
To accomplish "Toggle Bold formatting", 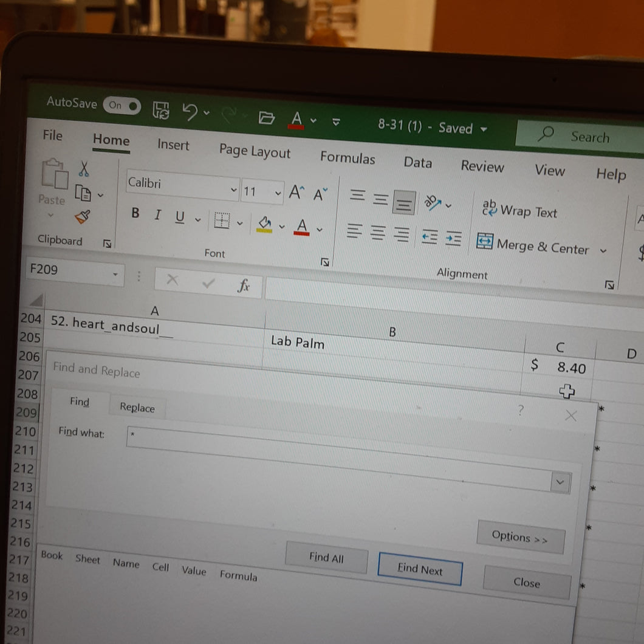I will point(135,213).
